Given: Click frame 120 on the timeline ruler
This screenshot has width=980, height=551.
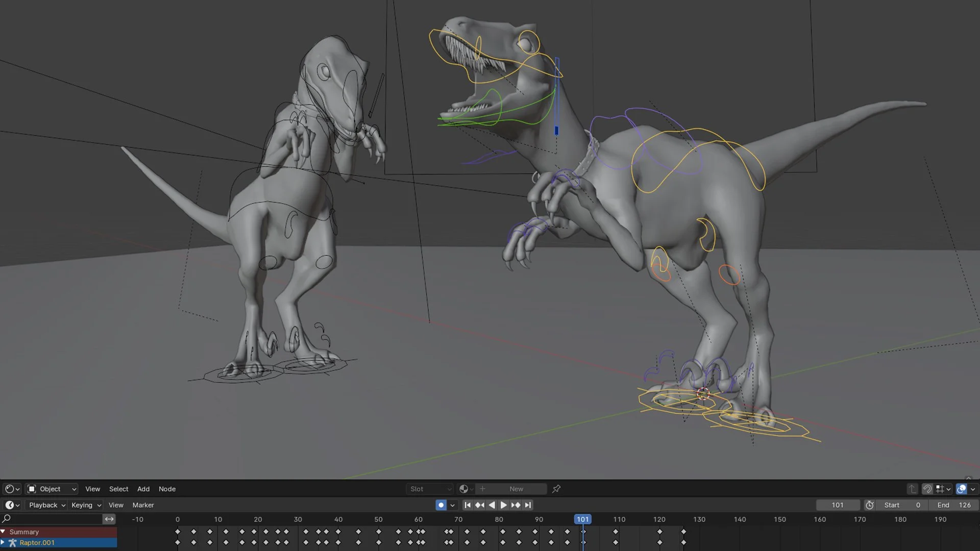Looking at the screenshot, I should [659, 519].
